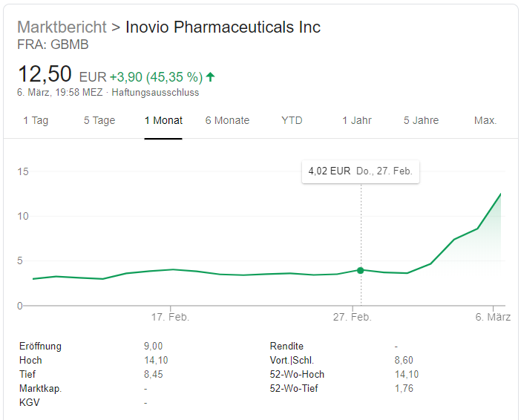Screen dimensions: 521x420
Task: Click the Marktbericht breadcrumb link
Action: pyautogui.click(x=62, y=27)
